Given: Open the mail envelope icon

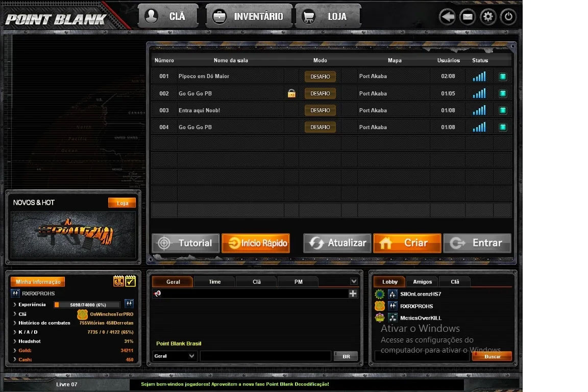Looking at the screenshot, I should [x=468, y=17].
